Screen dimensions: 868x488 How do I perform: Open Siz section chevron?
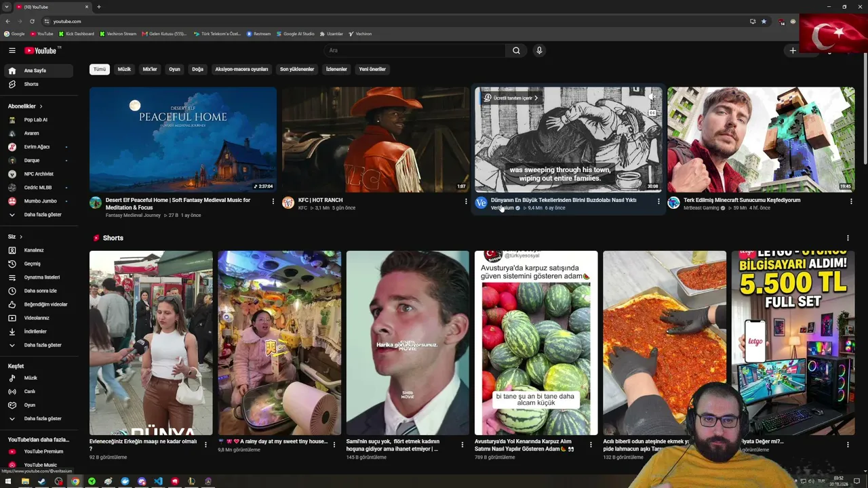coord(21,237)
